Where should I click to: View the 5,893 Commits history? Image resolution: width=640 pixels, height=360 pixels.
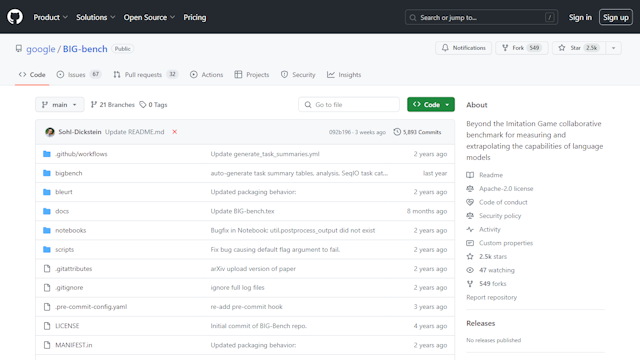(x=417, y=132)
